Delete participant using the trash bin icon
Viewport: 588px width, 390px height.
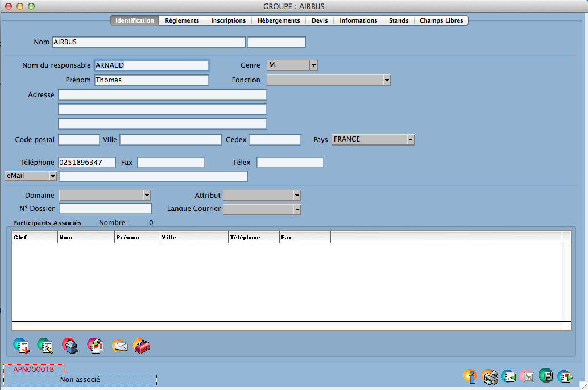click(70, 346)
